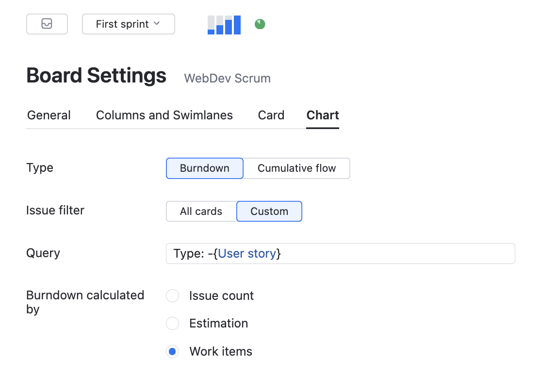
Task: Click the Board Settings heading
Action: click(96, 76)
